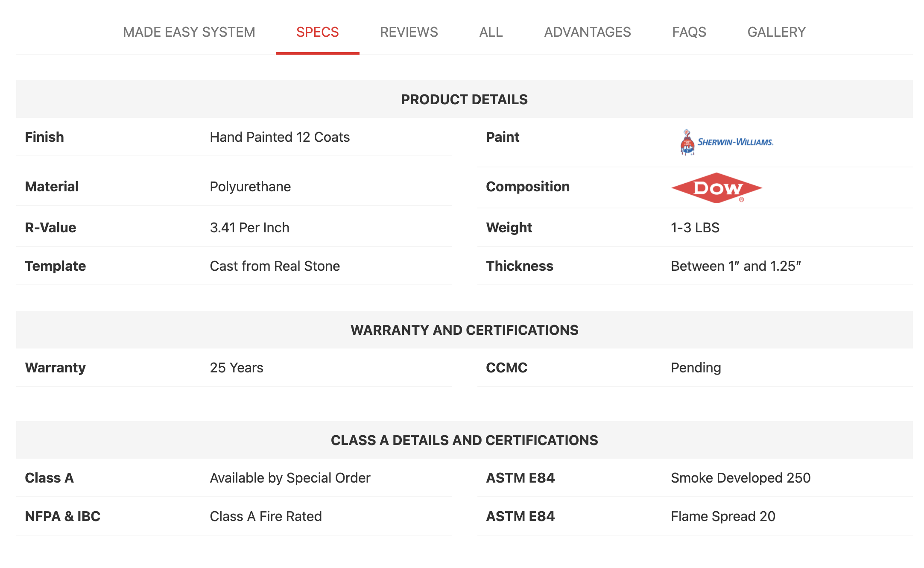Image resolution: width=924 pixels, height=568 pixels.
Task: Click the Polyurethane material value
Action: [250, 187]
